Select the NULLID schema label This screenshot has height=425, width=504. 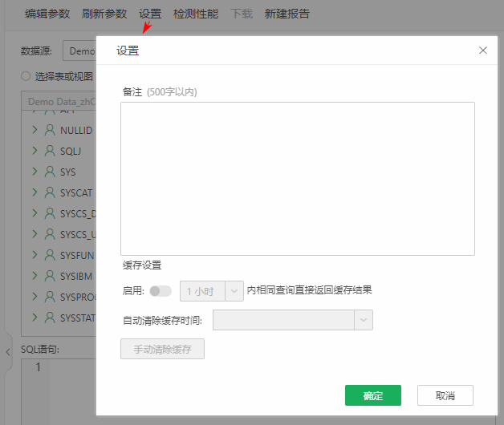coord(76,131)
